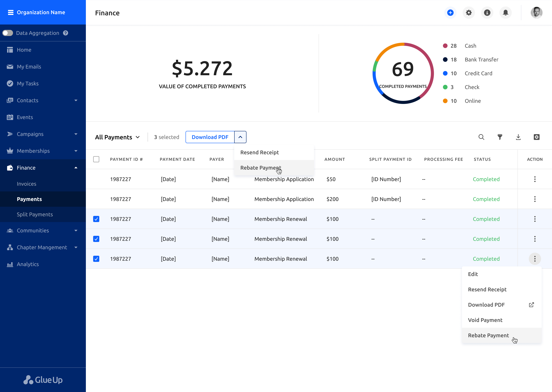Uncheck the first selected Membership Renewal row
The image size is (552, 392).
pyautogui.click(x=96, y=219)
